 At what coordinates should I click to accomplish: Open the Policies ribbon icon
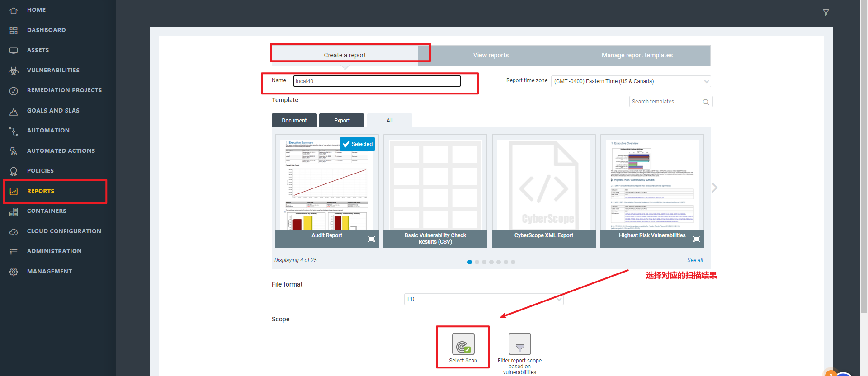[14, 171]
